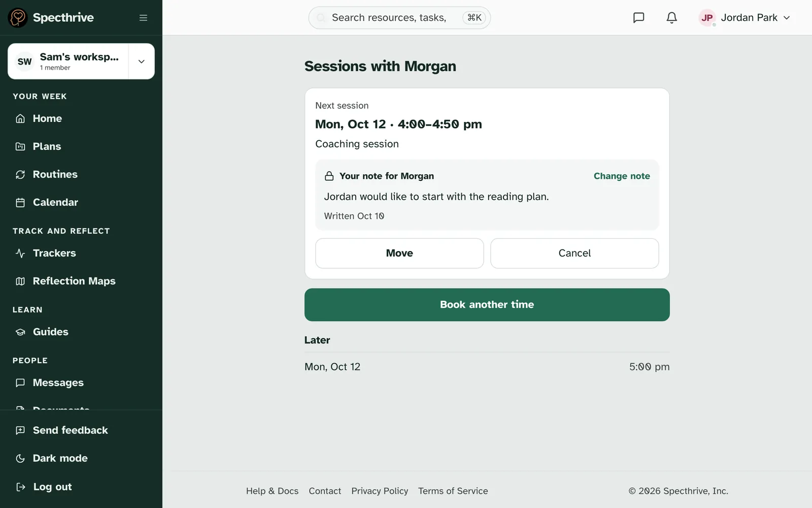Open the Terms of Service link
Image resolution: width=812 pixels, height=508 pixels.
[x=453, y=491]
